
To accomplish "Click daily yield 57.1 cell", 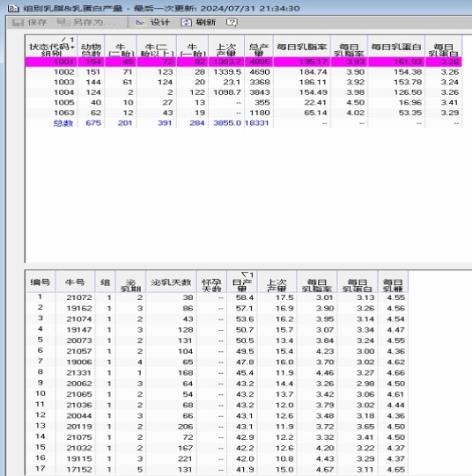I will [x=245, y=309].
